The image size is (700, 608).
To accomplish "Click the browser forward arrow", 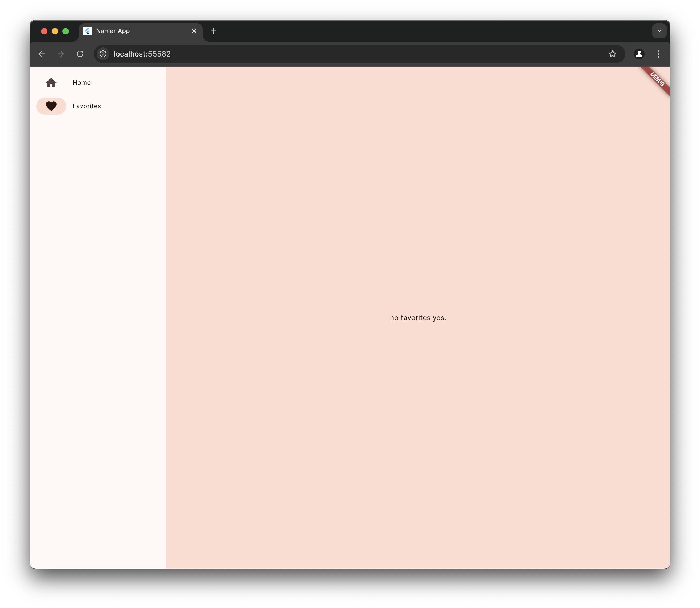I will [x=61, y=54].
